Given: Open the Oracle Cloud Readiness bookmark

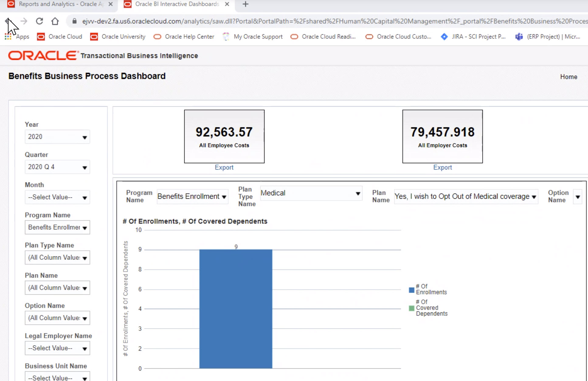Looking at the screenshot, I should [328, 36].
